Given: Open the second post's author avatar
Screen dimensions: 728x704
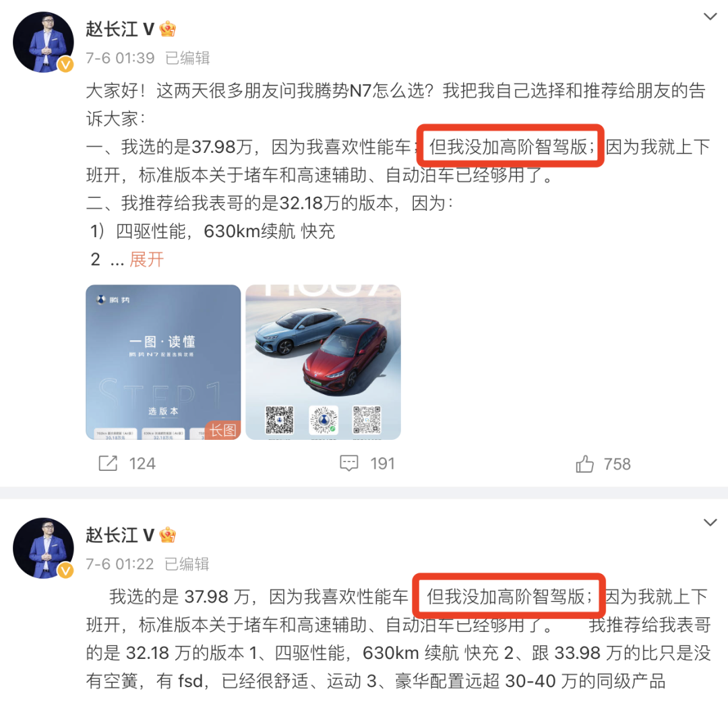Looking at the screenshot, I should click(43, 548).
